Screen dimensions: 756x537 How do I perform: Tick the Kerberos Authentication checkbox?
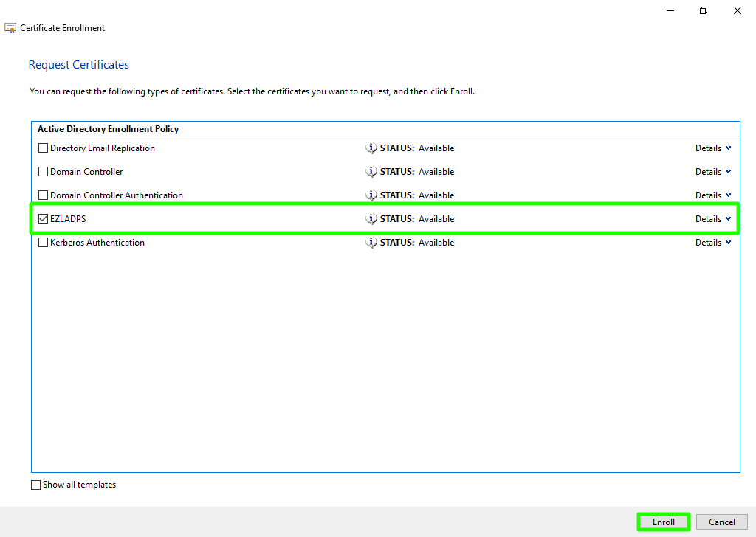coord(43,243)
